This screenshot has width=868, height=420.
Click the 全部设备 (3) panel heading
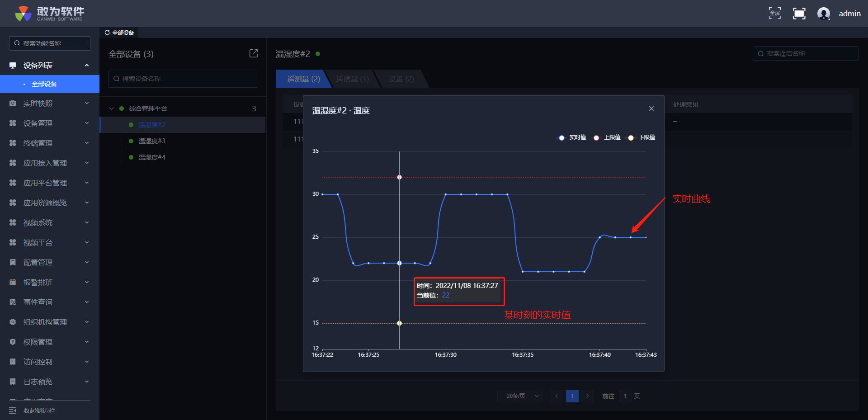coord(131,54)
